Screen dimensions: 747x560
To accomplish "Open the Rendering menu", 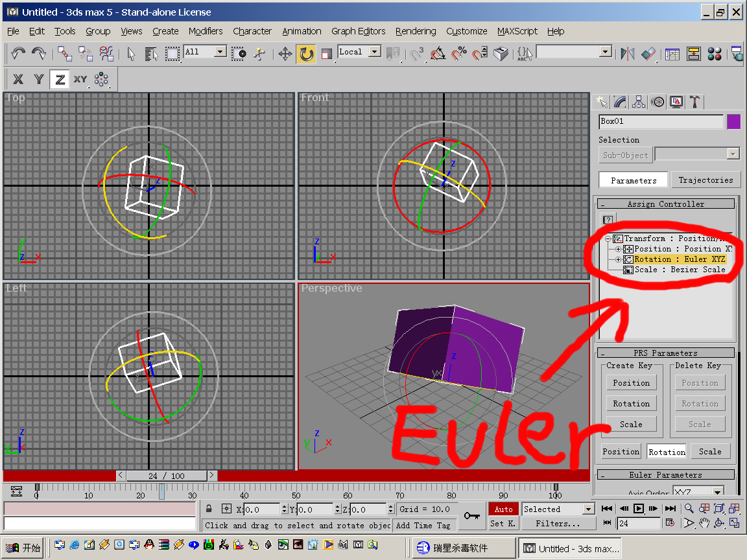I will 416,31.
